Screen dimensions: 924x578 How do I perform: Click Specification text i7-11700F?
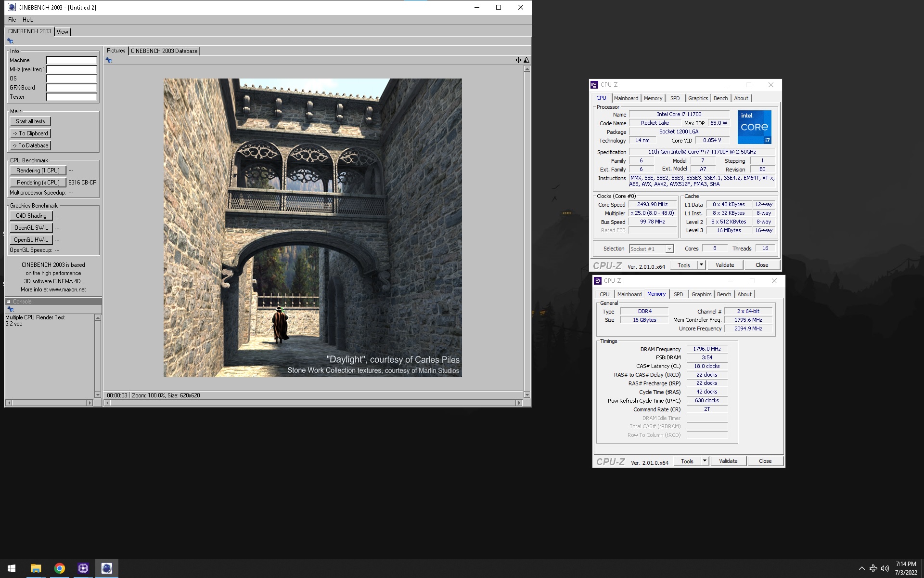pos(702,152)
